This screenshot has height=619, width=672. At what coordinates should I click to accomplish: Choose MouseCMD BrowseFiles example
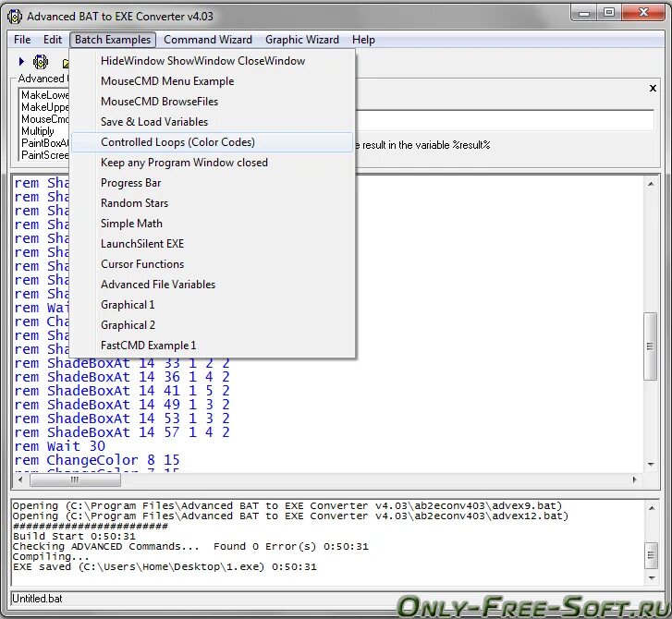click(x=213, y=102)
